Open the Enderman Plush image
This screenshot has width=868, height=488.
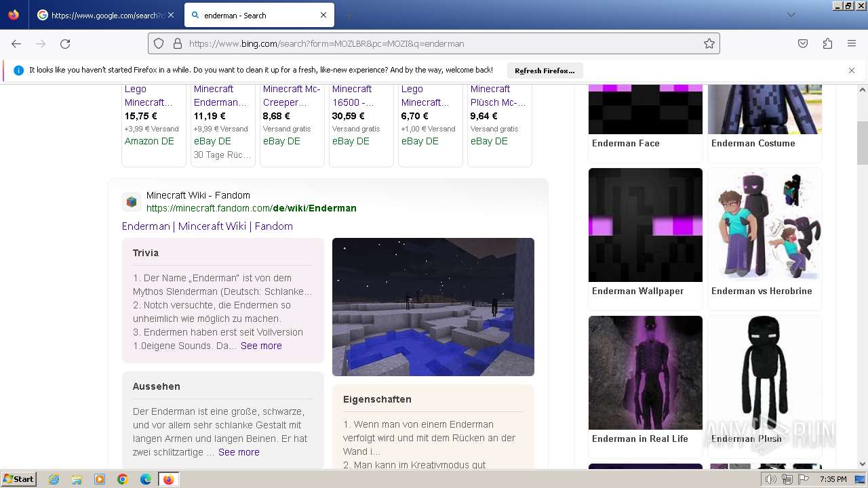(765, 373)
